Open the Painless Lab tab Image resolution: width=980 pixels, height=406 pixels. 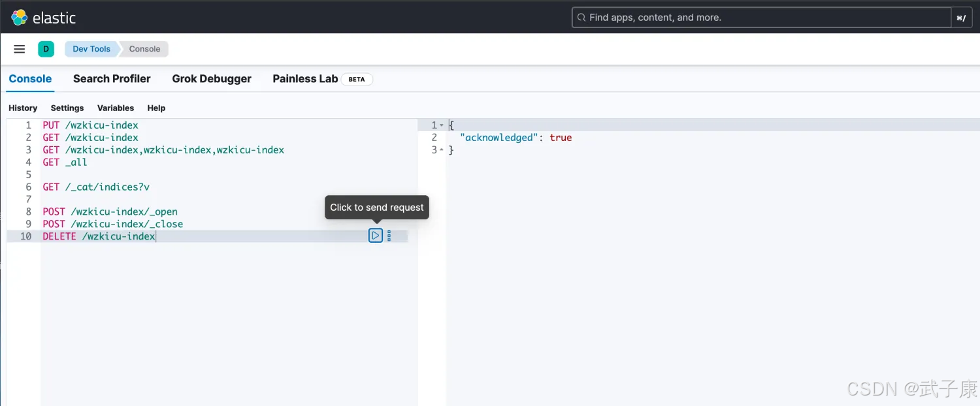click(305, 79)
